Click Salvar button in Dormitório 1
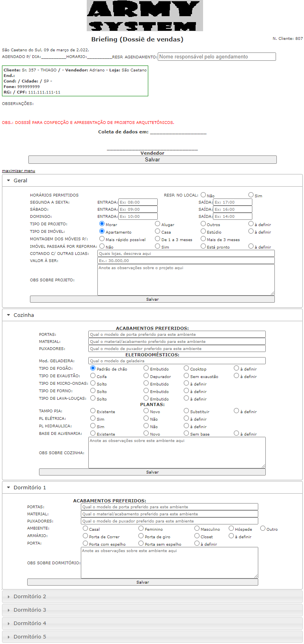The image size is (304, 644). click(x=143, y=582)
